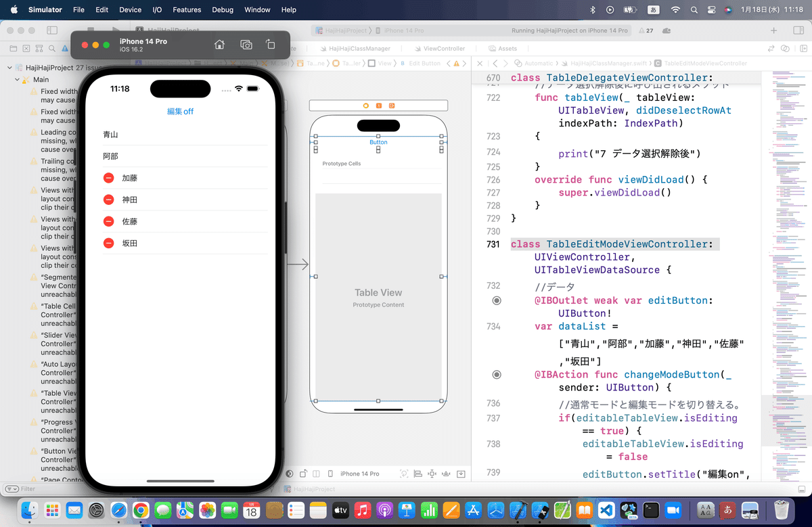
Task: Toggle Xcode navigator sidebar icon
Action: pyautogui.click(x=52, y=30)
